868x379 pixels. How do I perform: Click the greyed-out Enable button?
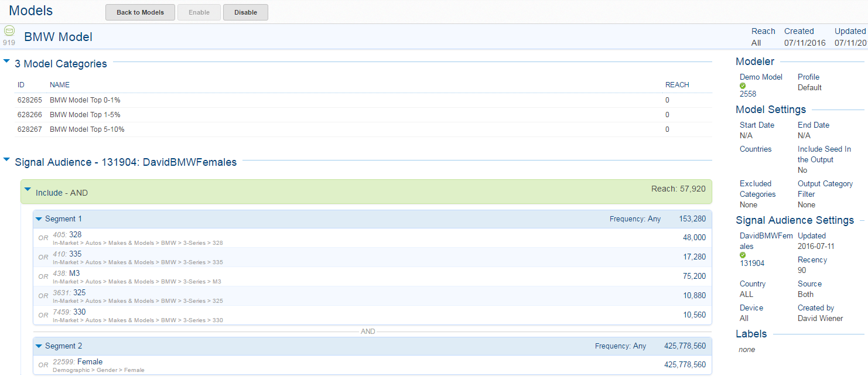199,12
